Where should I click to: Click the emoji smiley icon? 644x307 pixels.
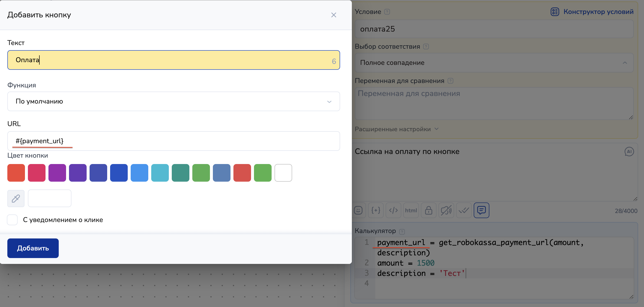click(358, 210)
